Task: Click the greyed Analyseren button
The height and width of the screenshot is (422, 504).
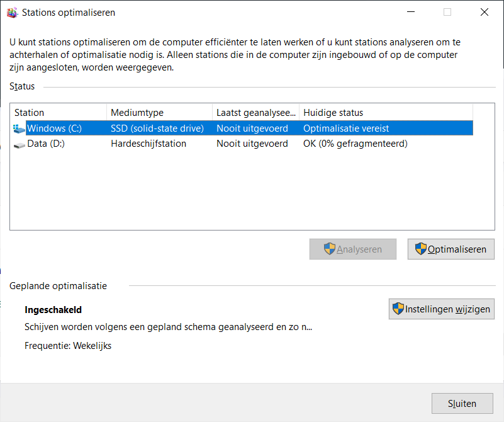Action: click(352, 249)
